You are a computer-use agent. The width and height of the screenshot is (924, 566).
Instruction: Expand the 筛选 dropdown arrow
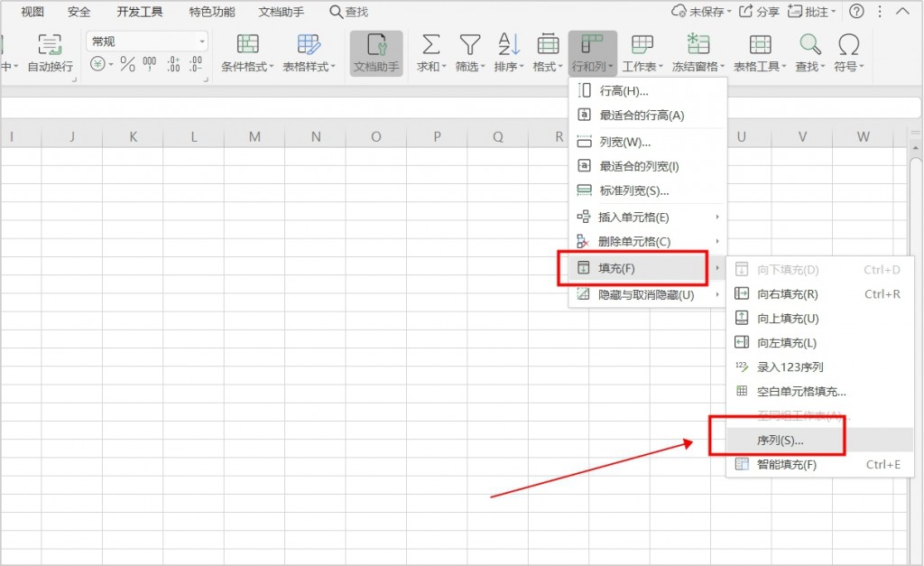[483, 67]
